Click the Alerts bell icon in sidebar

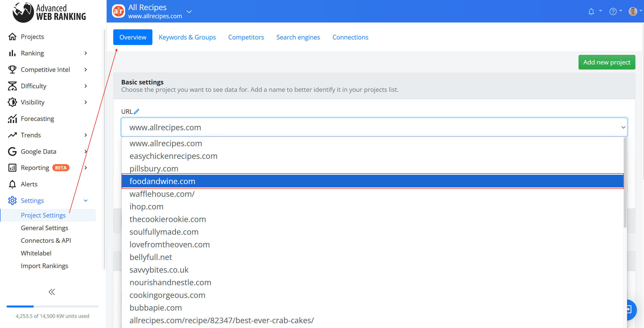click(12, 184)
